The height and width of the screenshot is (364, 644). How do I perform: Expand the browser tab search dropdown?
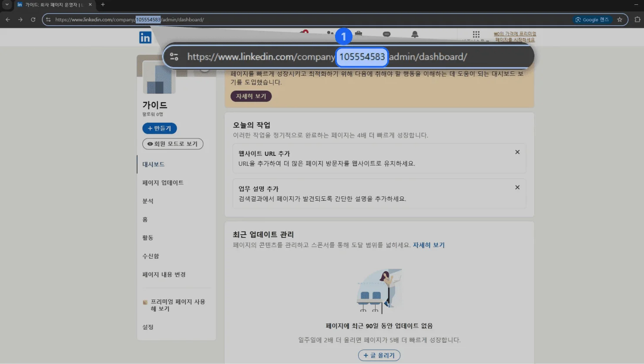tap(7, 5)
